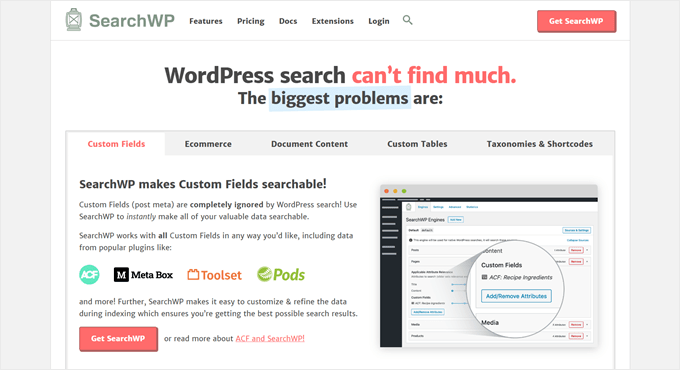Switch to the Custom Tables tab
The width and height of the screenshot is (680, 370).
coord(417,144)
